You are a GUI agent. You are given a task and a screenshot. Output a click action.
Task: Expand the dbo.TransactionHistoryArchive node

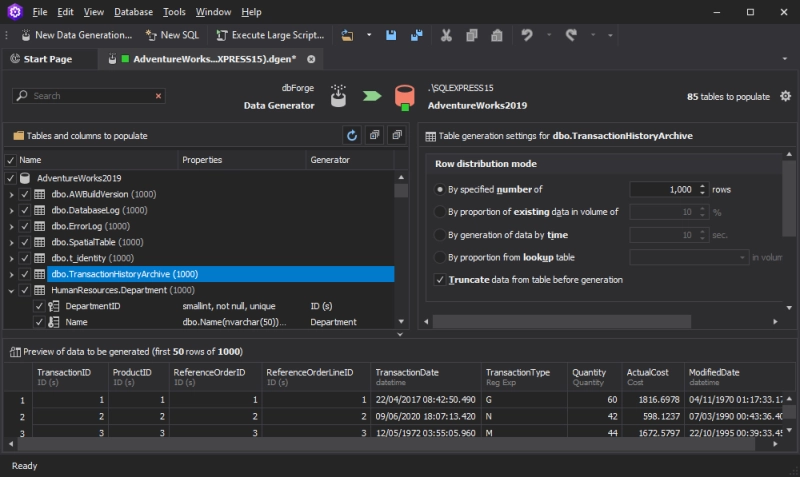click(11, 274)
